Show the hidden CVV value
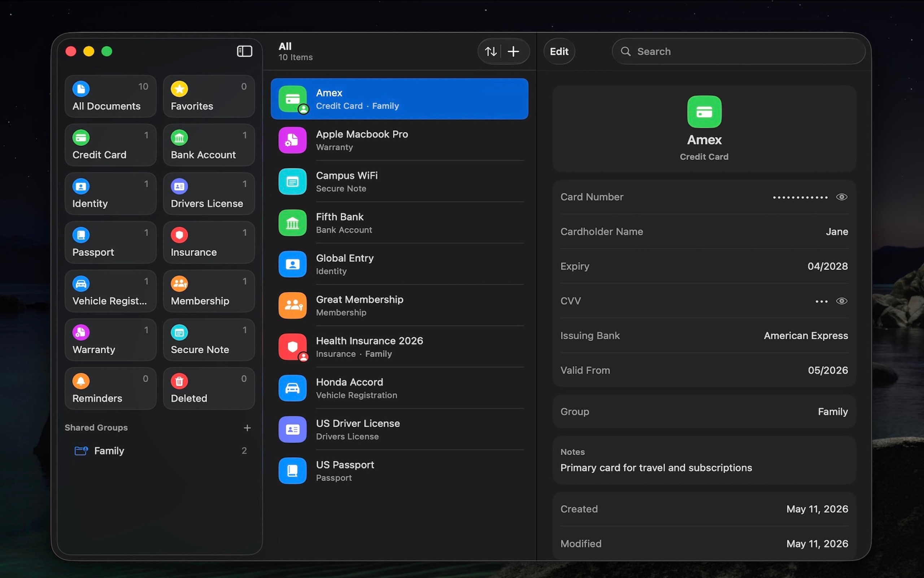924x578 pixels. coord(842,301)
